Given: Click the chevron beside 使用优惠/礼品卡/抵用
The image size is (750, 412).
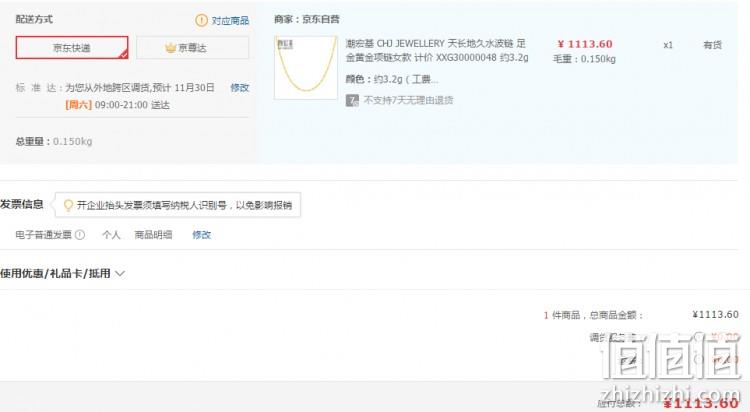Looking at the screenshot, I should [120, 273].
